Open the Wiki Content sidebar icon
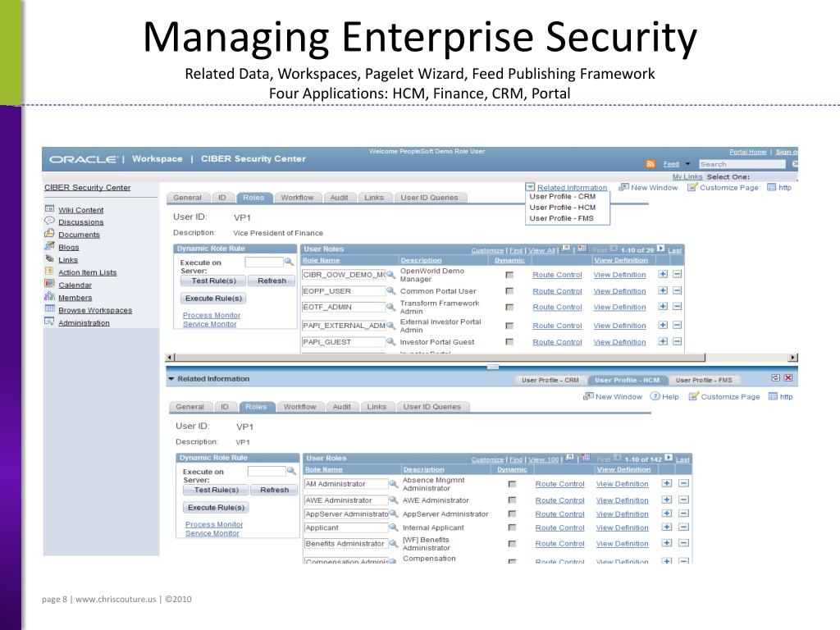 click(49, 209)
